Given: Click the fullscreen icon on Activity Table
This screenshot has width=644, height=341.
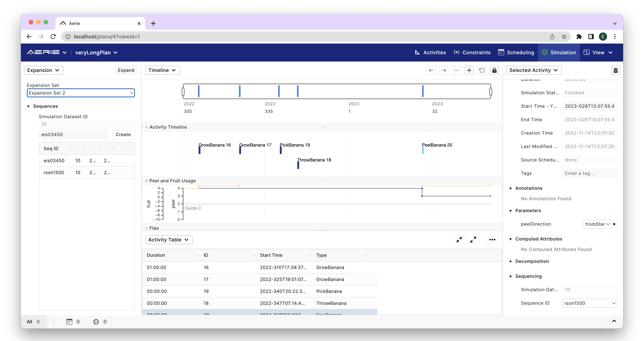Looking at the screenshot, I should pyautogui.click(x=473, y=239).
